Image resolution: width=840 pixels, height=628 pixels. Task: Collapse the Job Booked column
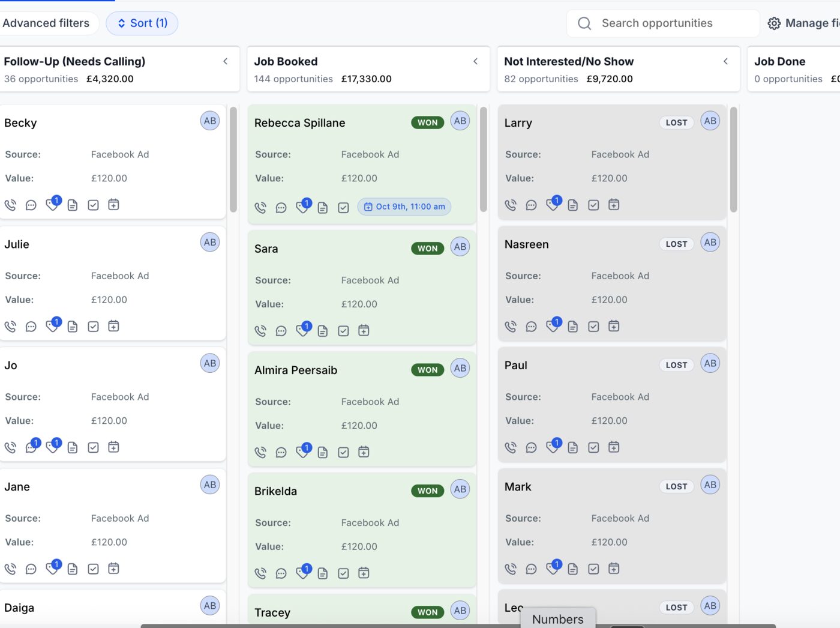[x=476, y=61]
